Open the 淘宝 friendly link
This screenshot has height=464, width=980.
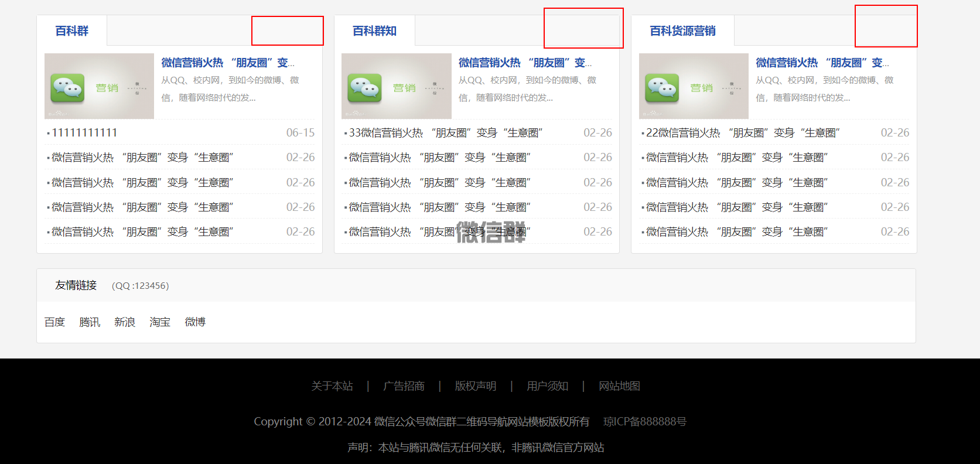click(x=160, y=322)
